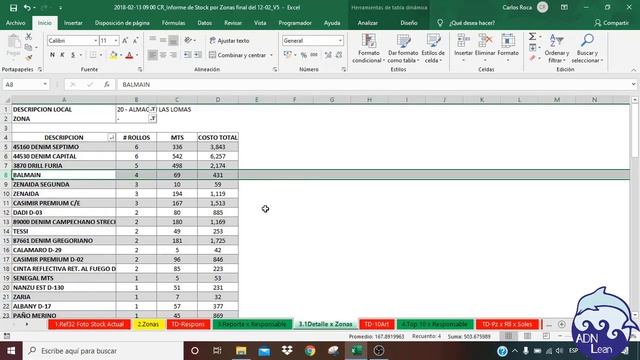Switch to the Insertar ribbon tab
The width and height of the screenshot is (640, 360).
point(73,23)
